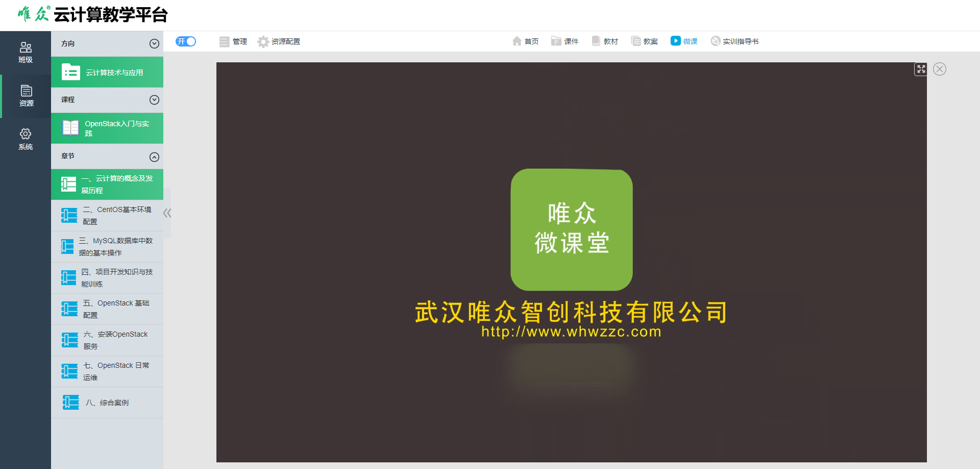Switch to the 教案 tab

tap(644, 41)
